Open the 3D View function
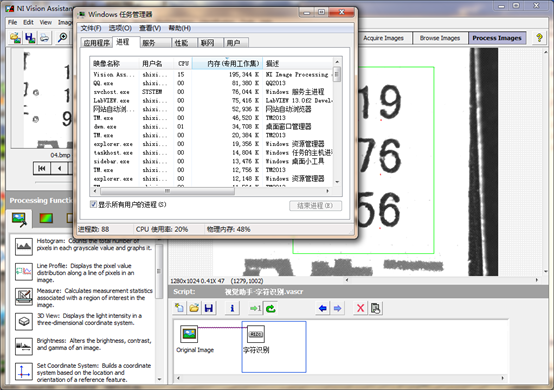The image size is (554, 390). tap(24, 321)
